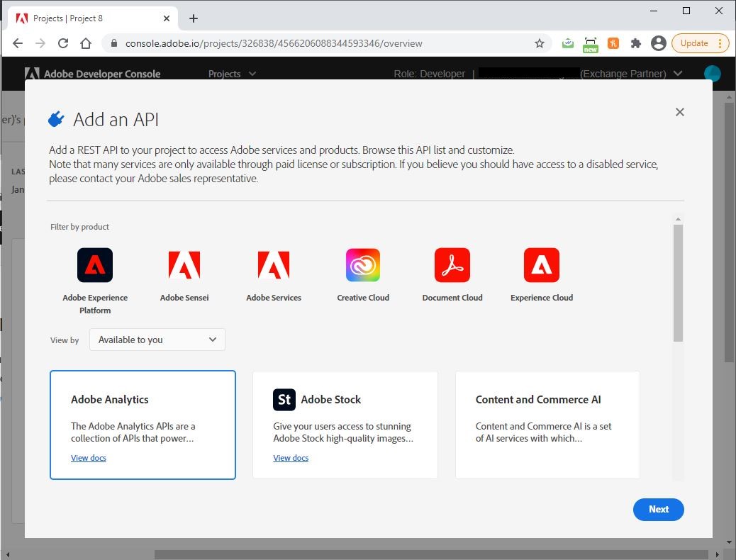The height and width of the screenshot is (560, 736).
Task: Select the Content and Commerce AI card
Action: coord(547,425)
